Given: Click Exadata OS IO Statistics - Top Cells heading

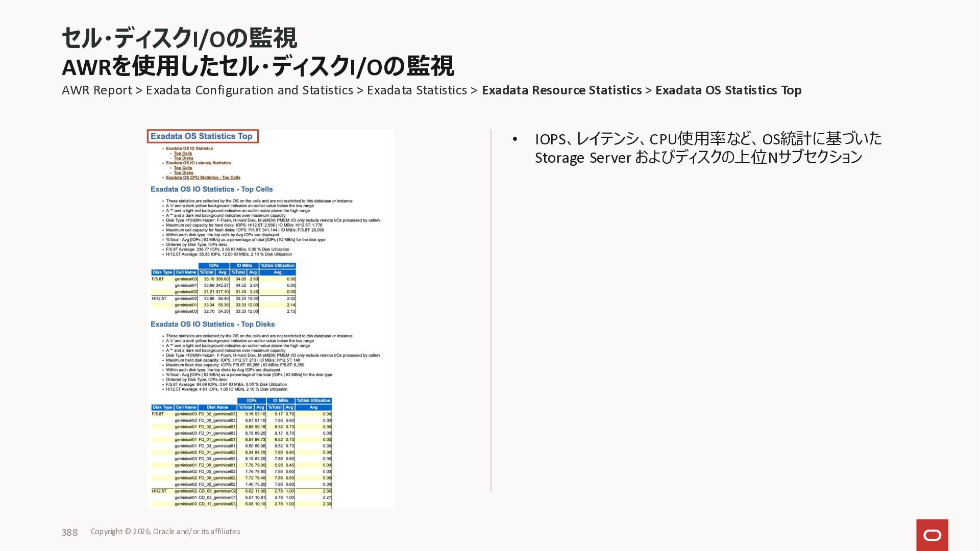Looking at the screenshot, I should tap(211, 189).
